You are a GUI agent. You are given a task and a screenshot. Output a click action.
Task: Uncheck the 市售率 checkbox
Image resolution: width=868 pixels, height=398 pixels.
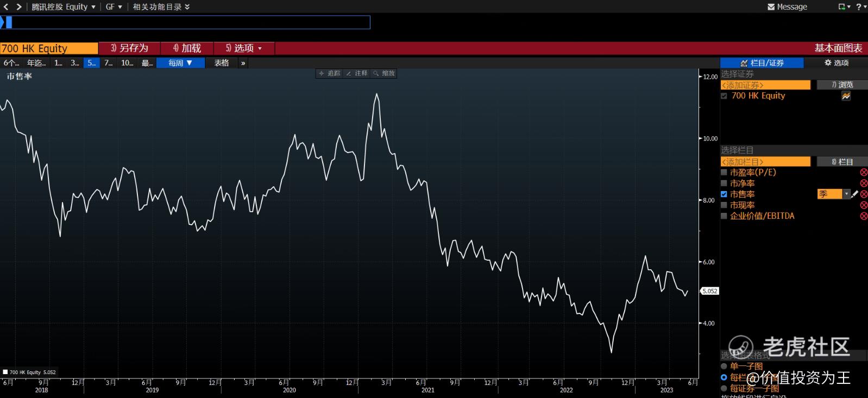click(724, 194)
